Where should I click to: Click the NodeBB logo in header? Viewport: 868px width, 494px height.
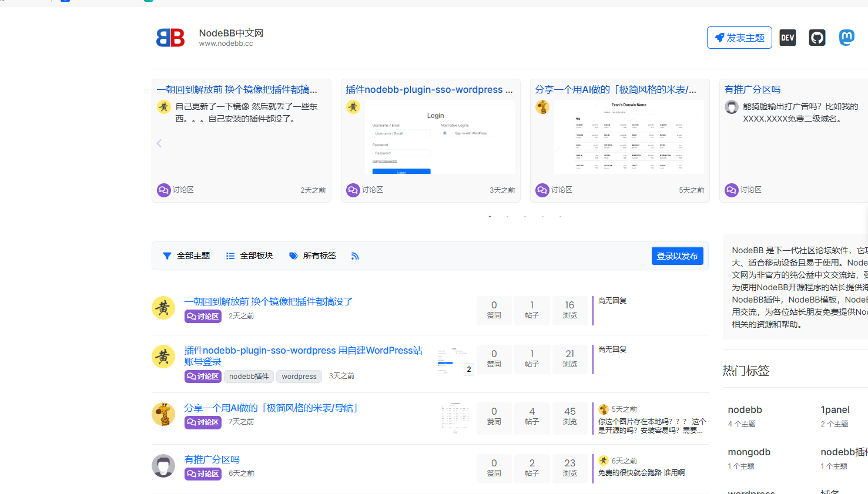coord(170,38)
